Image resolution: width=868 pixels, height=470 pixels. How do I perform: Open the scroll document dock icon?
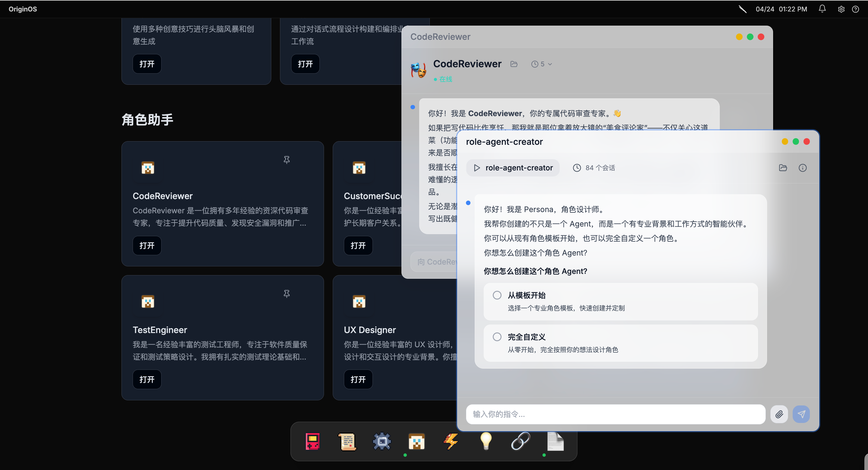(348, 441)
